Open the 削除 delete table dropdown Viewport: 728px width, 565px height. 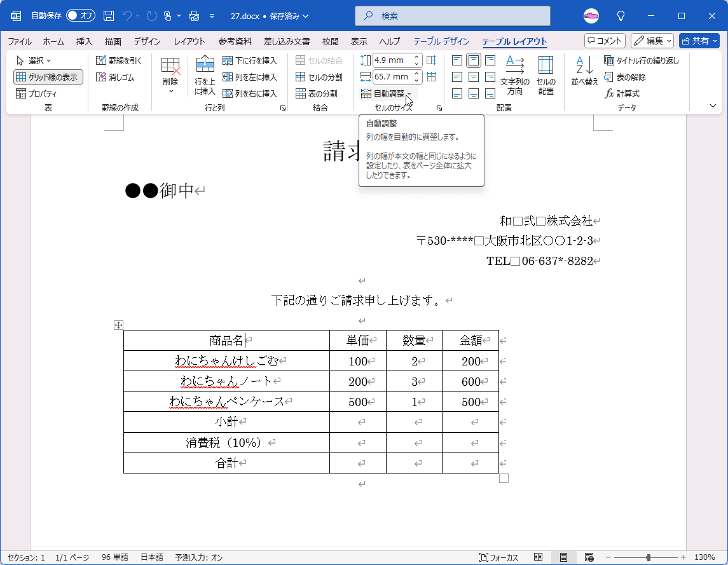(170, 75)
